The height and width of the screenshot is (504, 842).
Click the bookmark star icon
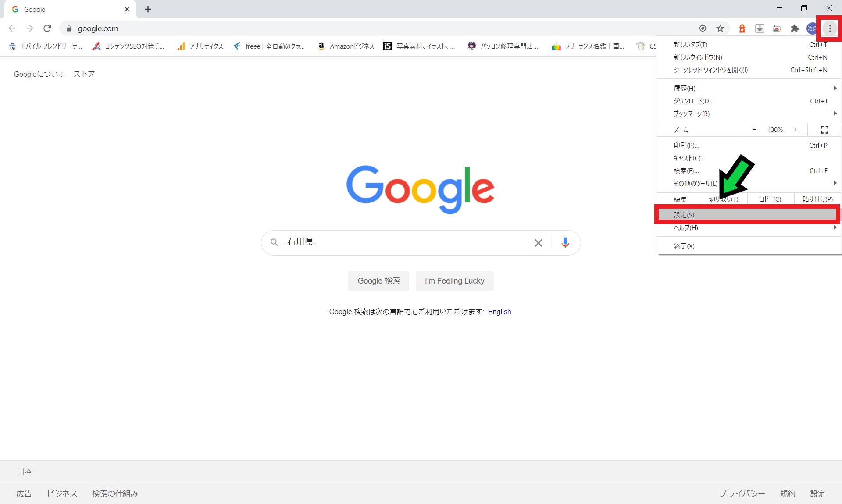[720, 28]
